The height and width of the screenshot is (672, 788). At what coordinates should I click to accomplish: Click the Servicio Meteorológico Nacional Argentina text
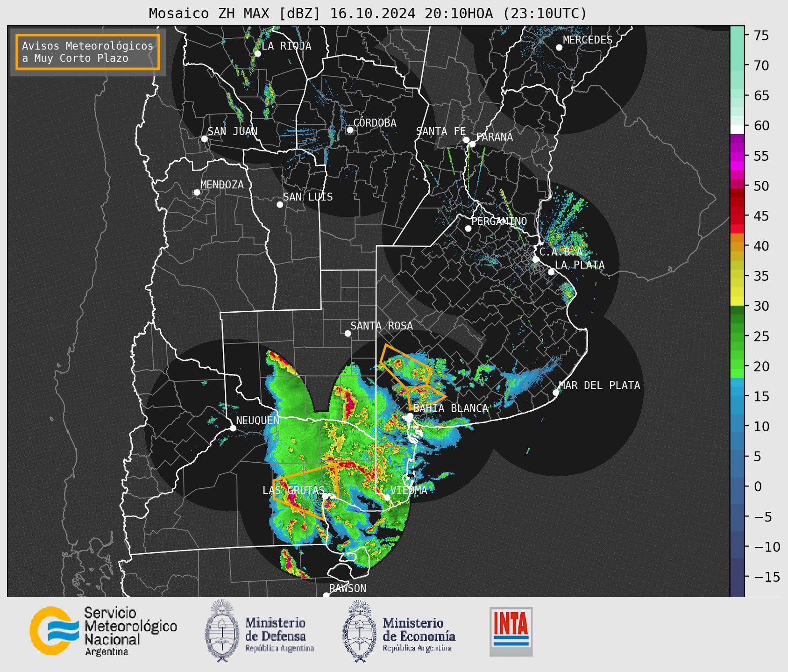tap(131, 631)
